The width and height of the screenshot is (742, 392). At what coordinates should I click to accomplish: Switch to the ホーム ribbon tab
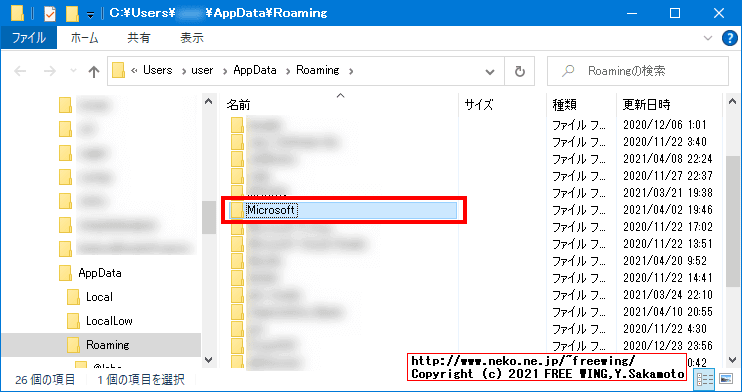point(85,38)
